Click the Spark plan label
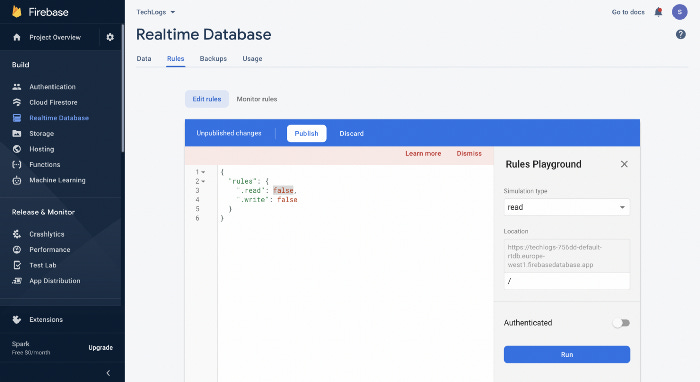The height and width of the screenshot is (382, 700). (21, 344)
